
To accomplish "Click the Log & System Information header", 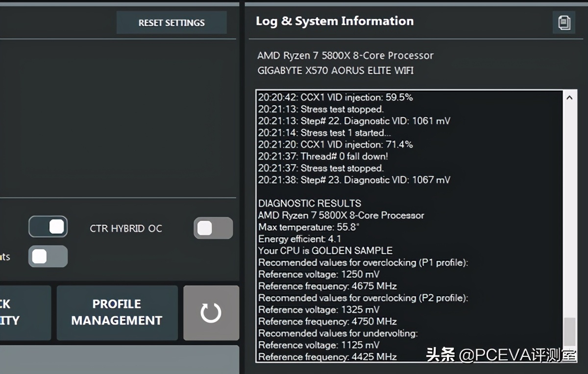I will click(x=335, y=21).
